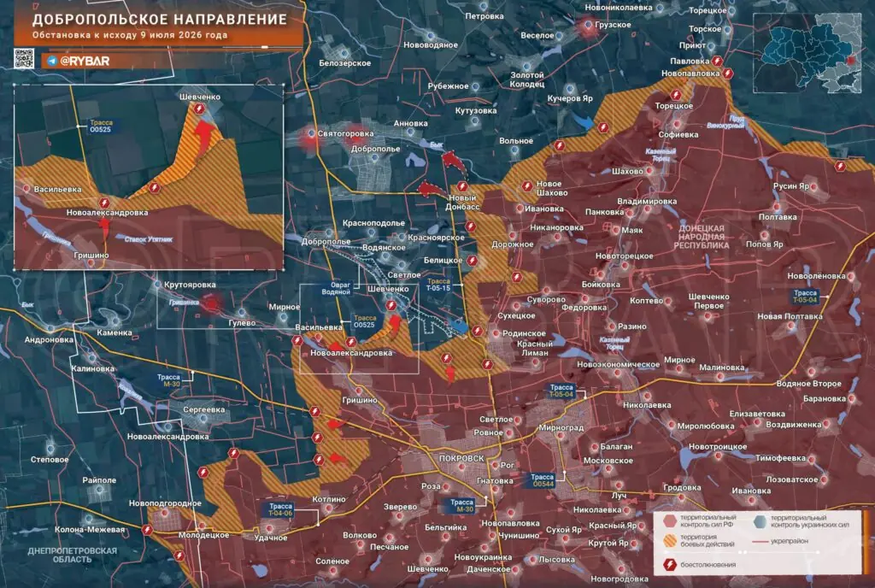Image resolution: width=875 pixels, height=588 pixels.
Task: Click the blue arrow east of Кучеров Яр
Action: click(584, 122)
